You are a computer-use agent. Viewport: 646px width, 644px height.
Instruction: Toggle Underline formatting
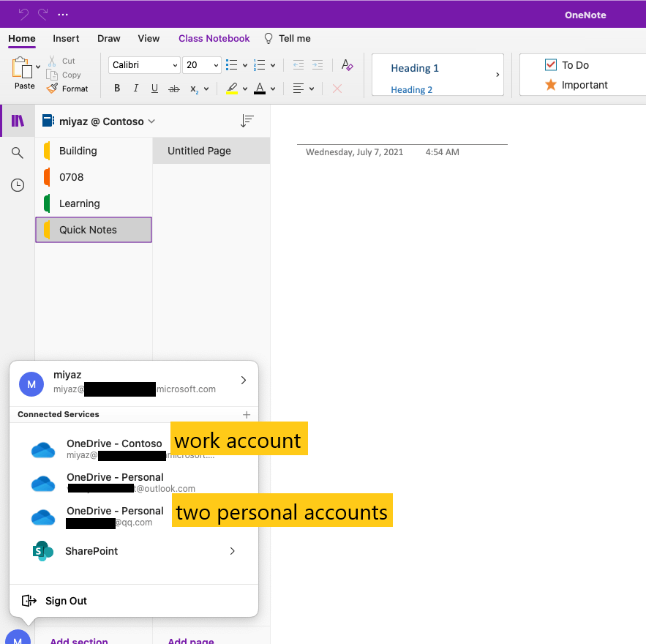click(154, 88)
